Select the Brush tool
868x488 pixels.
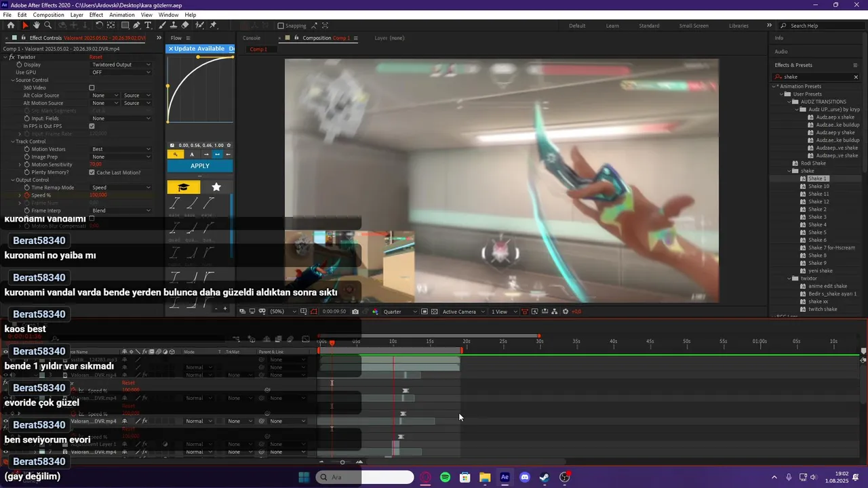pos(162,25)
